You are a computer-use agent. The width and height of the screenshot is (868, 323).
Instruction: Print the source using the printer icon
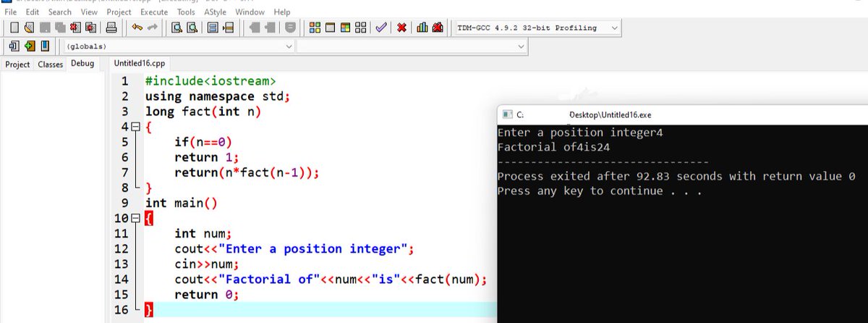pos(111,28)
